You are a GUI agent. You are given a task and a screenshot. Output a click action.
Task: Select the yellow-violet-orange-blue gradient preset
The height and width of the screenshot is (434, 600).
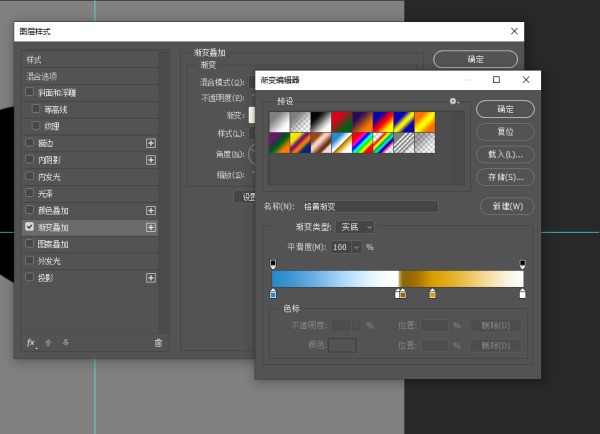[300, 143]
